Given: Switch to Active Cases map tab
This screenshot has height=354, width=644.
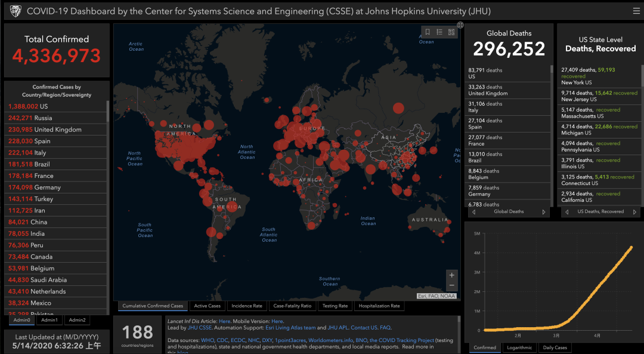Looking at the screenshot, I should tap(208, 306).
